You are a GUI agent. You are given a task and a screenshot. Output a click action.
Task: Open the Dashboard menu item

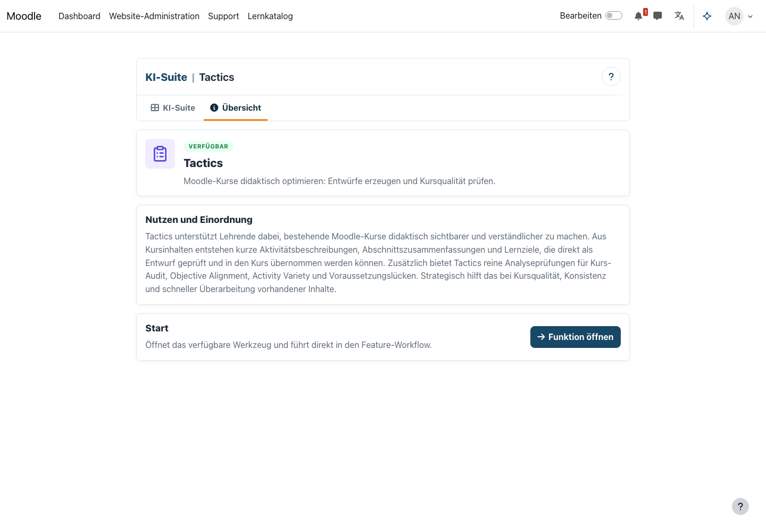click(x=79, y=16)
